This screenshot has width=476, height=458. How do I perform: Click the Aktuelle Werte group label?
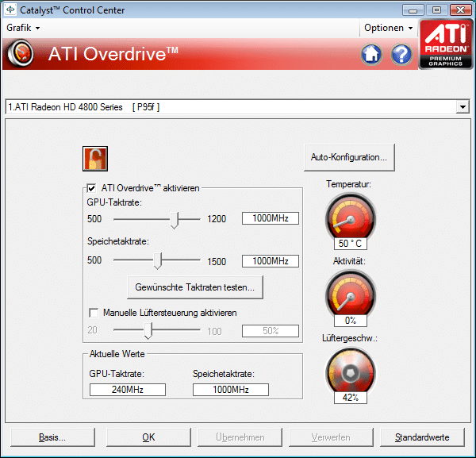pos(117,354)
